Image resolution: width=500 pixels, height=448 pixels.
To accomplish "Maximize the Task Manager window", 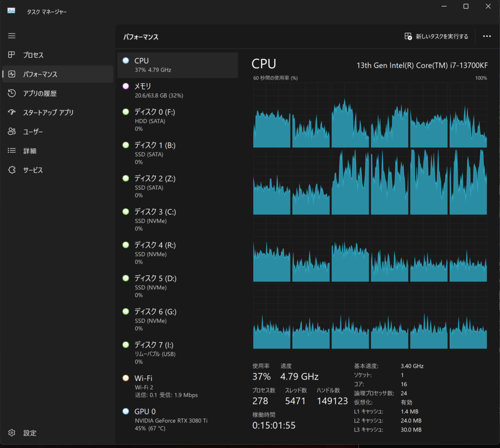I will click(465, 6).
